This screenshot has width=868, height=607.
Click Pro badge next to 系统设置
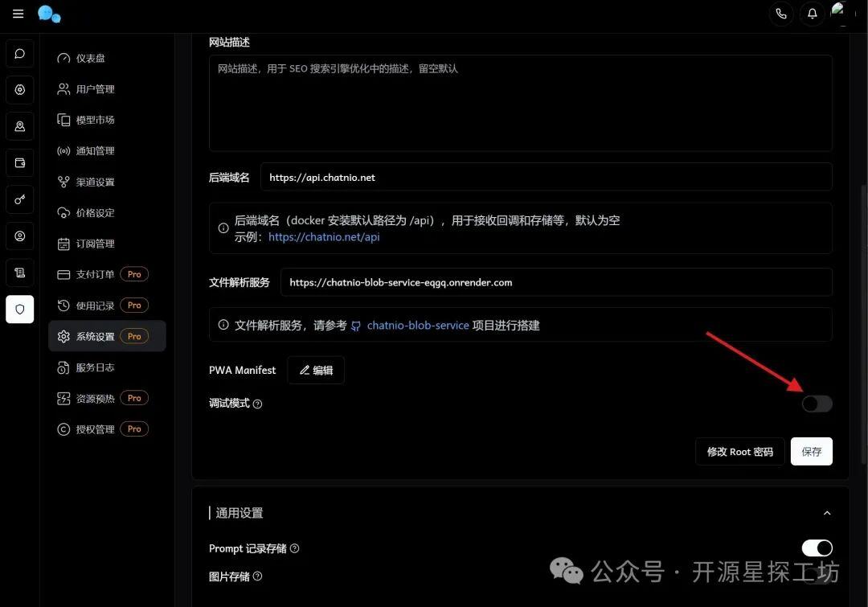[x=134, y=336]
